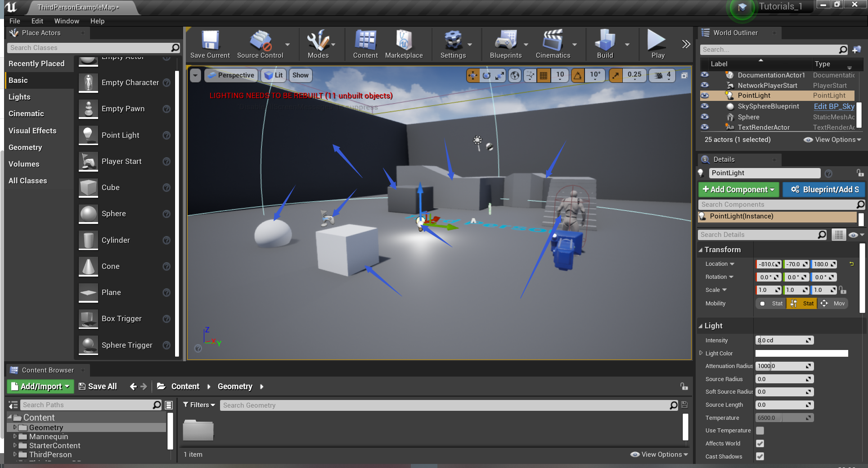Select Cube in Place Actors list
Viewport: 868px width, 468px height.
pyautogui.click(x=110, y=187)
